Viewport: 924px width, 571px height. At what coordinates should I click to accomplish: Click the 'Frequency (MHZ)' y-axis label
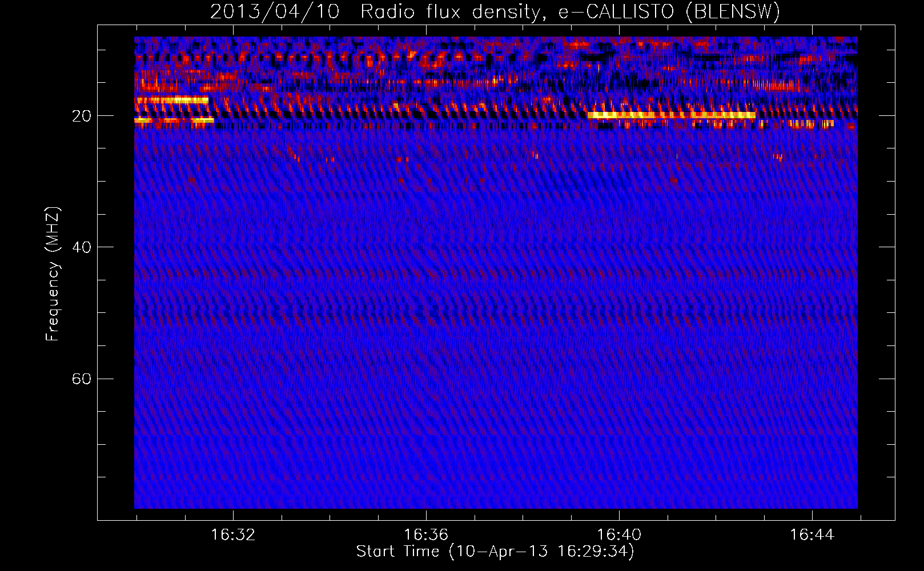coord(52,274)
